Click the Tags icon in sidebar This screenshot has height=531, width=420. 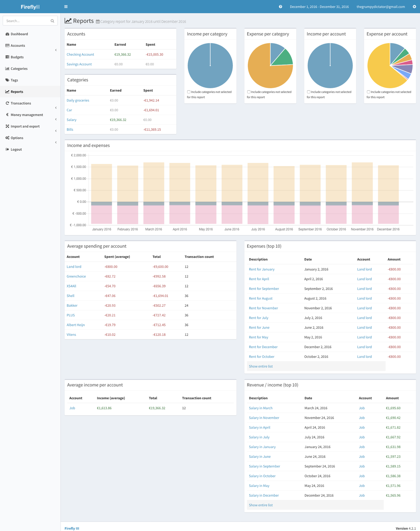point(7,80)
